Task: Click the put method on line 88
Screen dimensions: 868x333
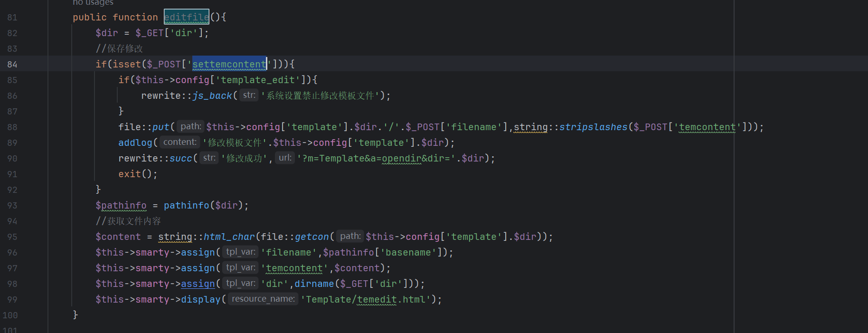Action: click(x=160, y=127)
